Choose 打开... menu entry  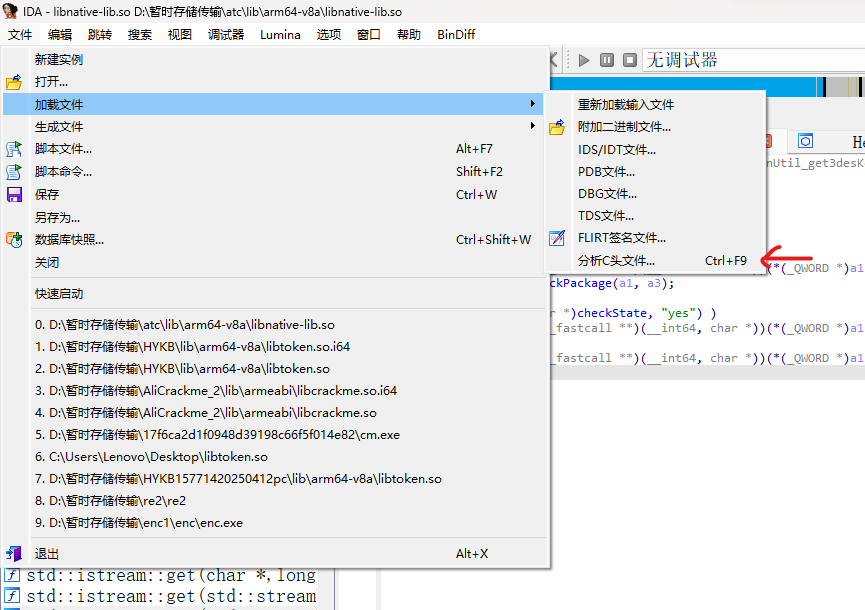coord(273,82)
